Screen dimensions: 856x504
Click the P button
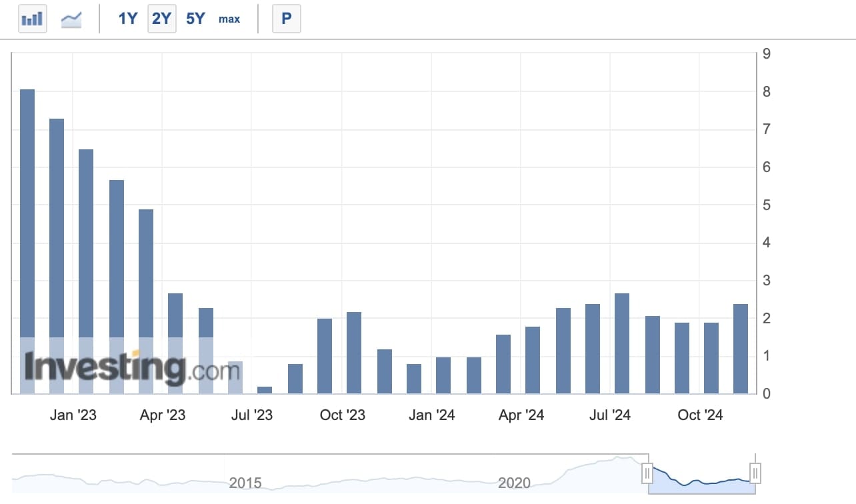[287, 18]
